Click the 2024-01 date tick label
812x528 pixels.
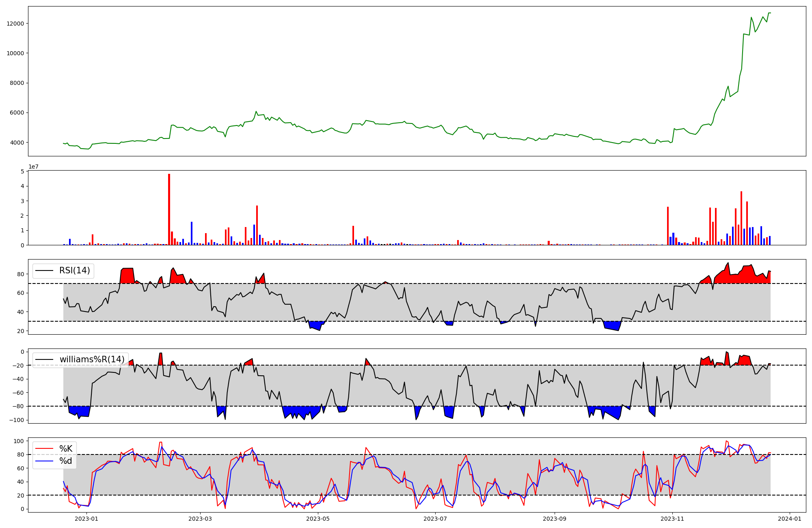pyautogui.click(x=790, y=519)
